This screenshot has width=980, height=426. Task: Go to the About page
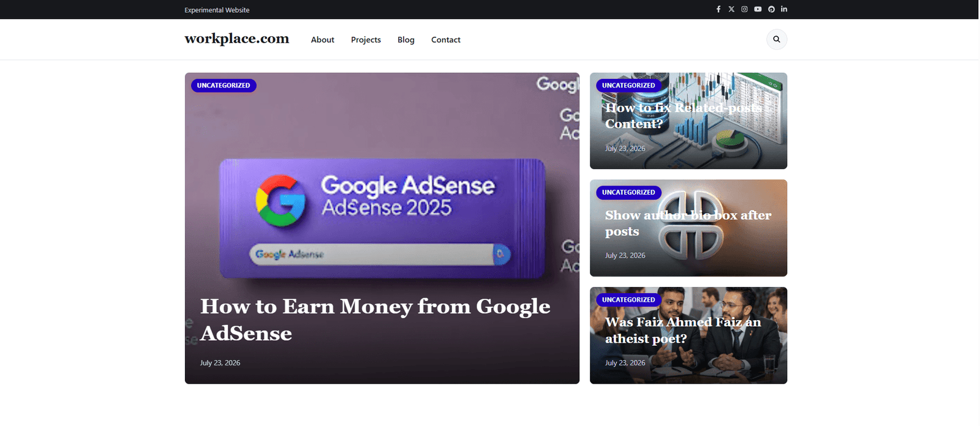click(323, 40)
